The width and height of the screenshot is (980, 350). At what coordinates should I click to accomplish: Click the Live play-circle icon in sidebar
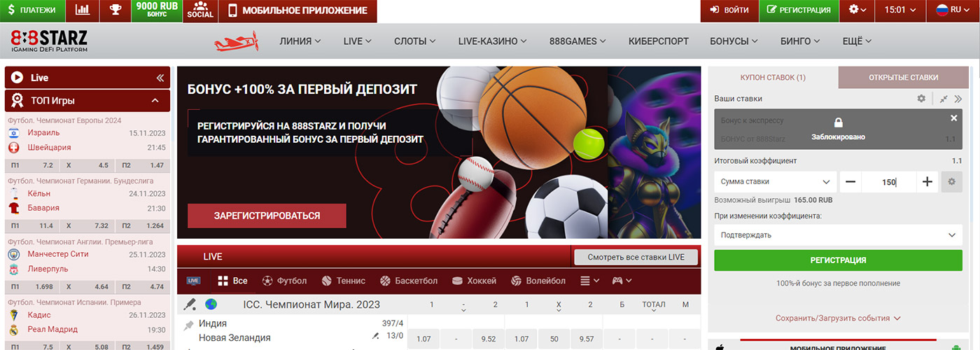tap(17, 78)
